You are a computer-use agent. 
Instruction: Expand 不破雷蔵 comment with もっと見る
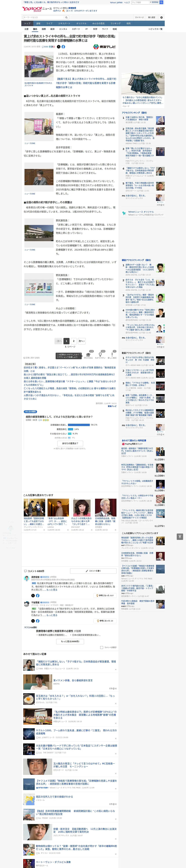[x=52, y=615]
